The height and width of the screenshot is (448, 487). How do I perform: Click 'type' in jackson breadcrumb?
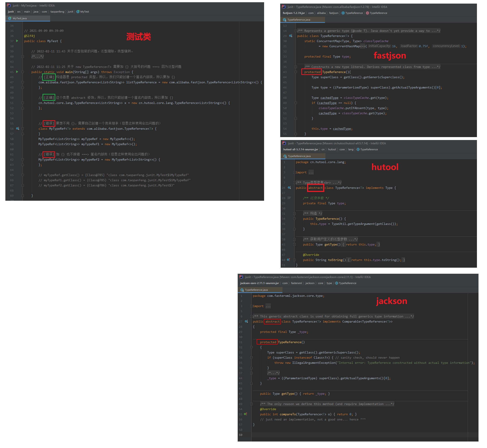coord(329,283)
